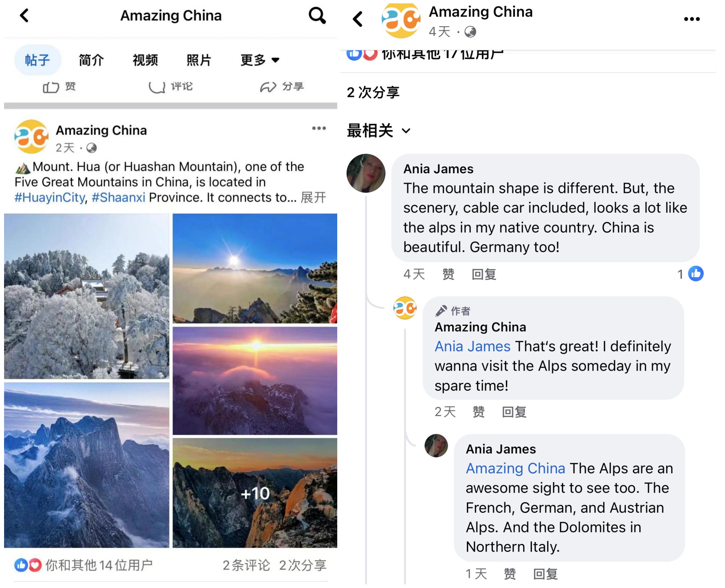Switch to the 照片 (Photos) tab
The image size is (725, 588).
[x=198, y=60]
